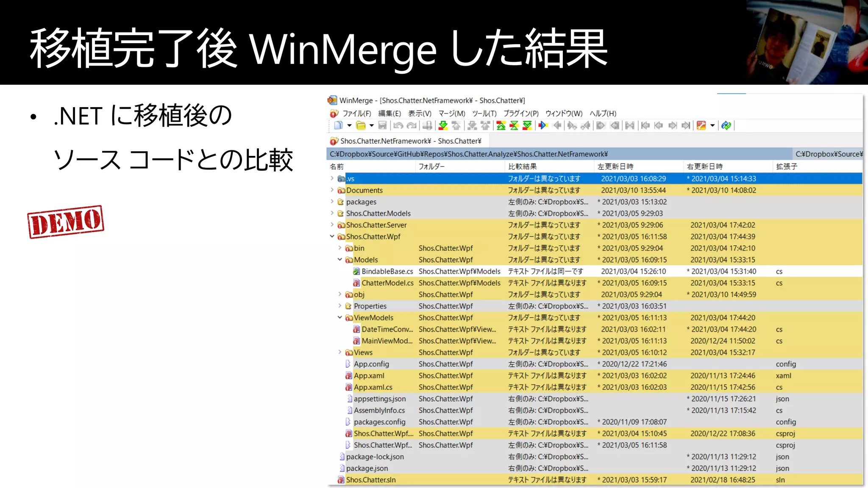Open the ツール(T) menu

(484, 114)
